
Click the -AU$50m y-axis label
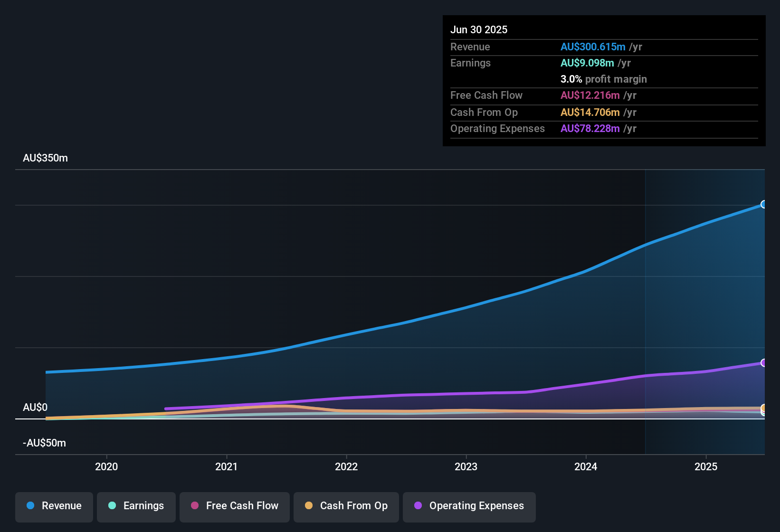coord(45,443)
